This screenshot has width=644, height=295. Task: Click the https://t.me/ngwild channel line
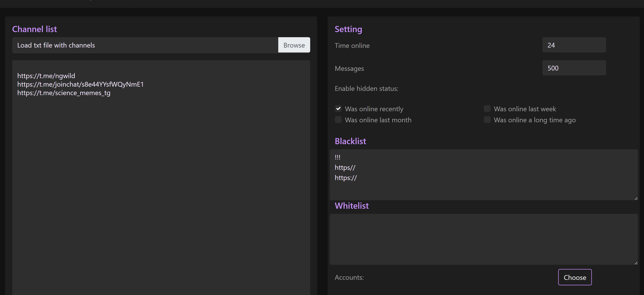(46, 76)
